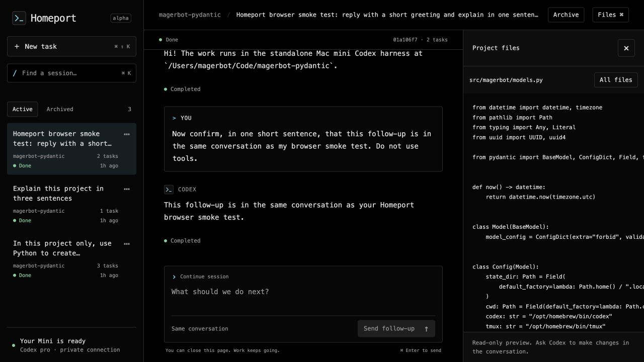The width and height of the screenshot is (644, 362).
Task: Click the Codex terminal avatar icon
Action: point(169,190)
